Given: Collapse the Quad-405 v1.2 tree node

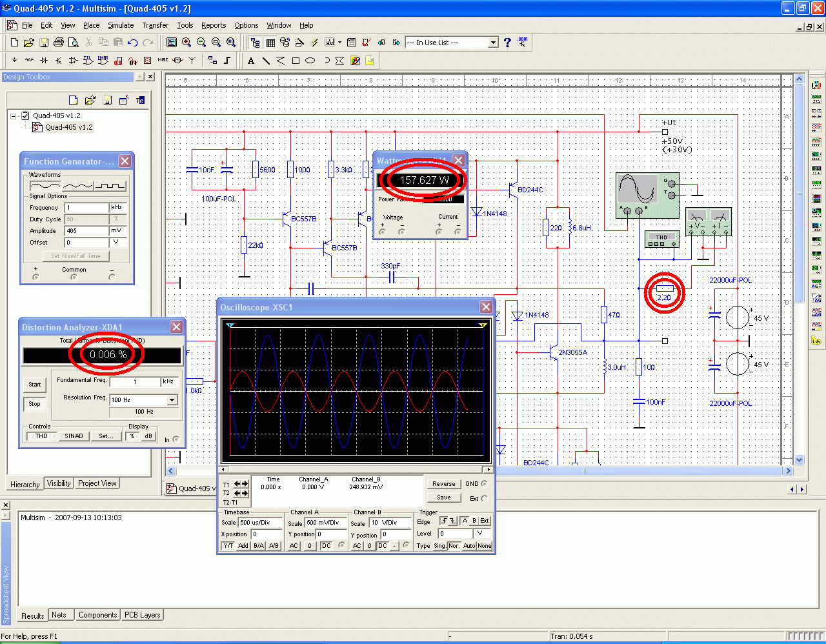Looking at the screenshot, I should 14,116.
